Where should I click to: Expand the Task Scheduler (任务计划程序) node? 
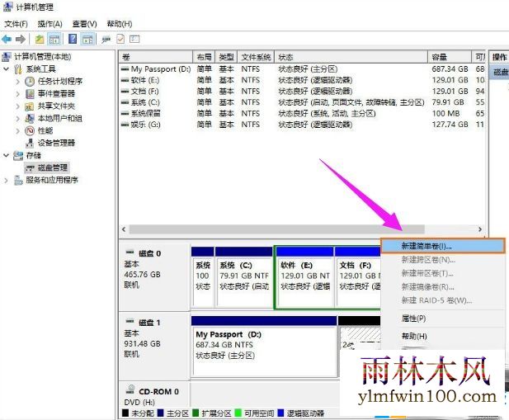click(x=18, y=81)
